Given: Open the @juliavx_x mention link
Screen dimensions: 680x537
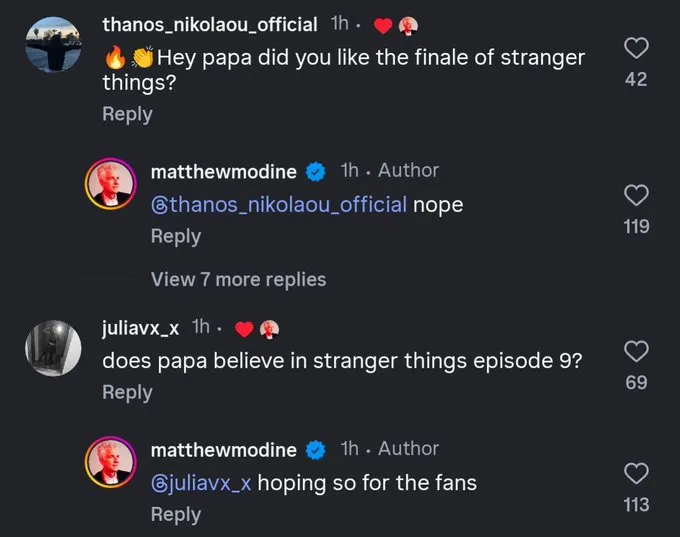Looking at the screenshot, I should [x=203, y=482].
